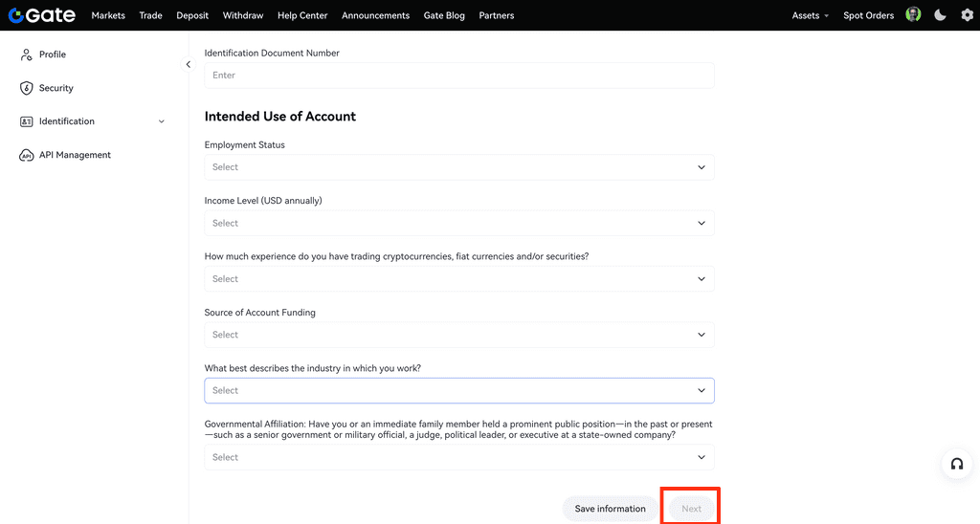980x524 pixels.
Task: Open the Income Level dropdown
Action: click(x=458, y=223)
